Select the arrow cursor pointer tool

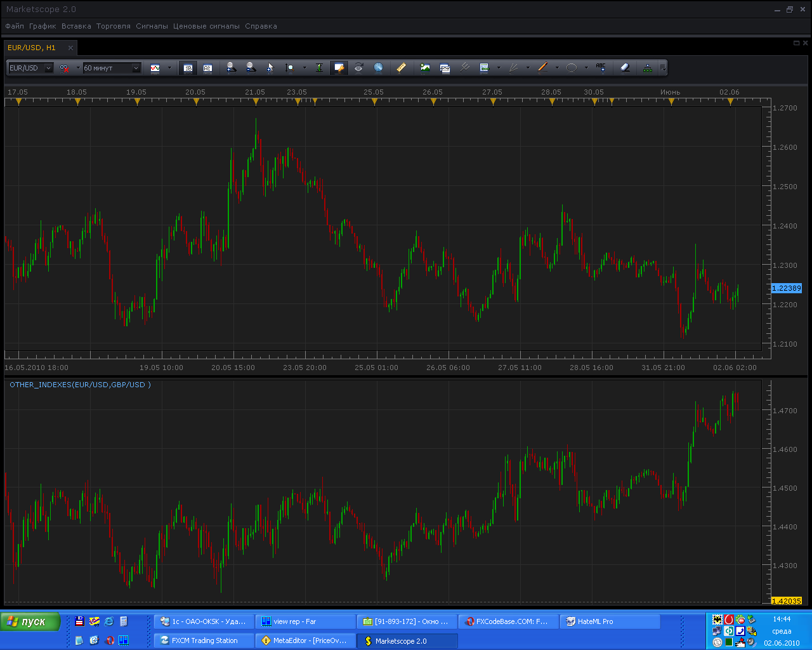(x=270, y=67)
